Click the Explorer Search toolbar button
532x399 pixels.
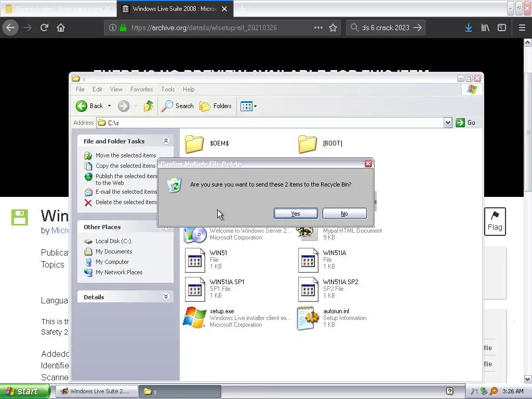177,106
